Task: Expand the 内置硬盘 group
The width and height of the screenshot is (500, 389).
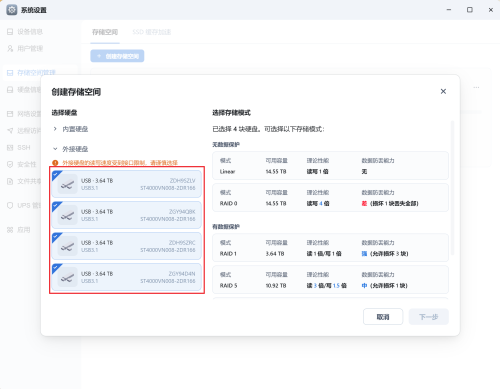Action: click(x=70, y=129)
